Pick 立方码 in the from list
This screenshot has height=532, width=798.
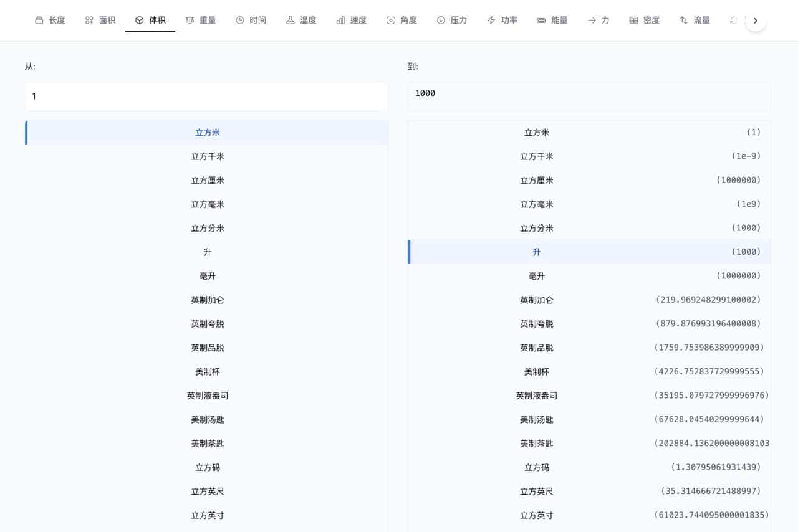point(206,467)
